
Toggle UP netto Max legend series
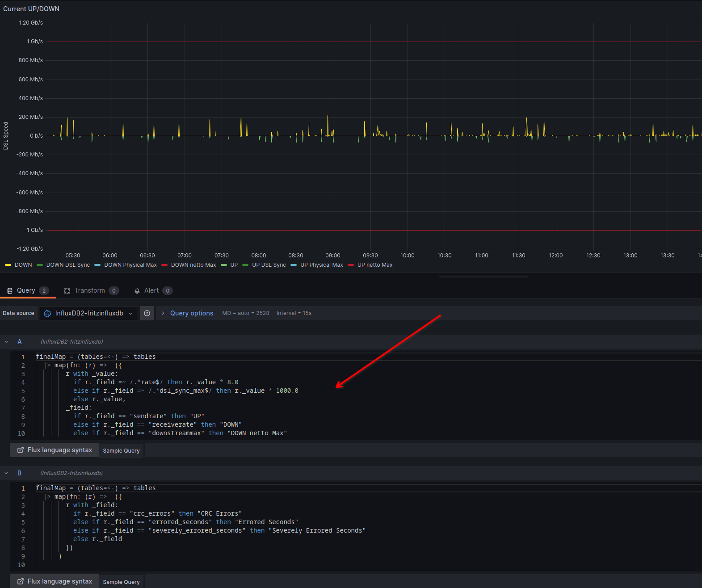[375, 265]
